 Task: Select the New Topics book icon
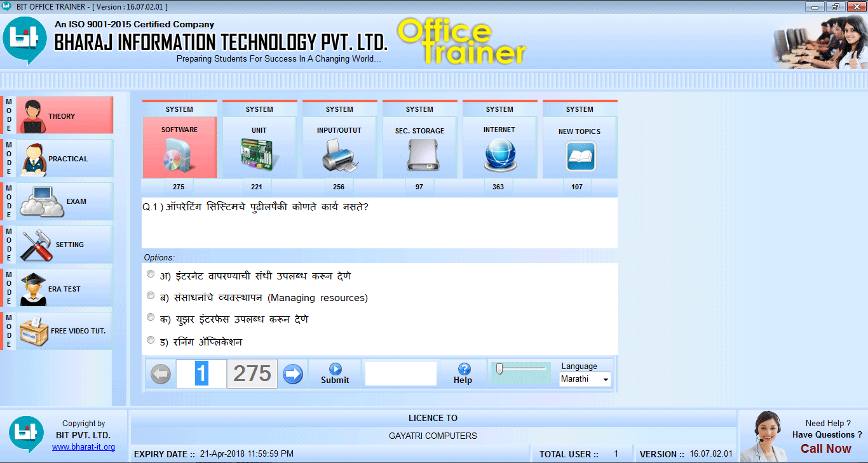coord(580,157)
